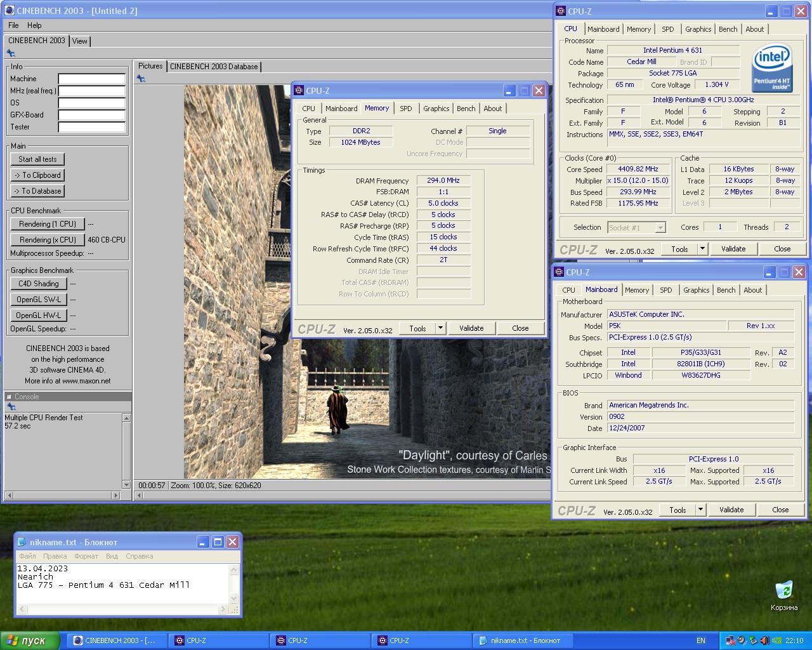812x650 pixels.
Task: Click the To Database button
Action: [37, 191]
